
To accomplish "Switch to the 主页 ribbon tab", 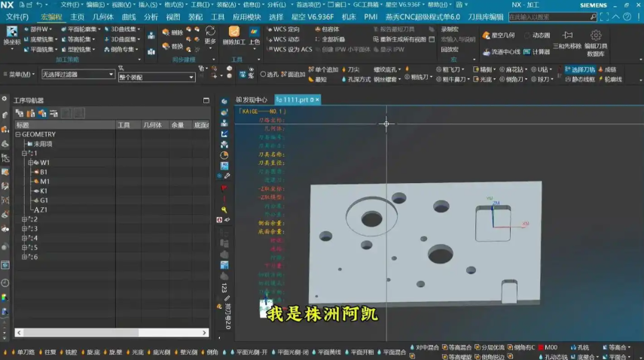I will 78,17.
